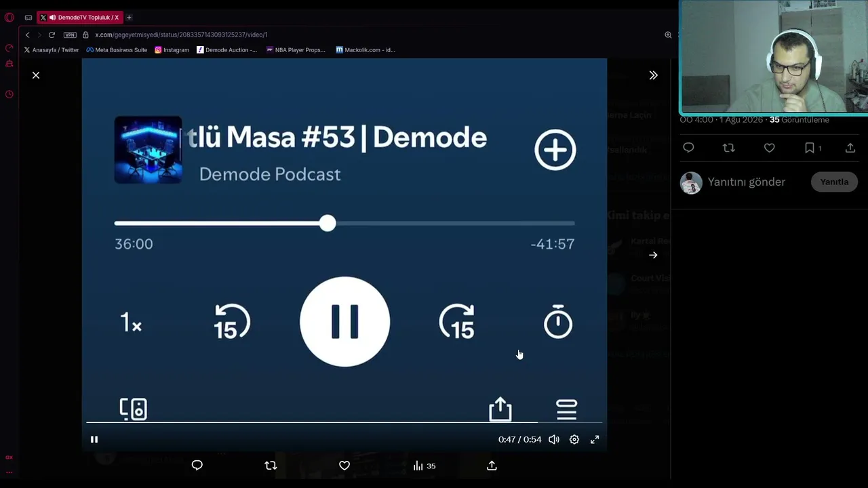Screen dimensions: 868x488
Task: Like the post using heart under video
Action: (344, 466)
